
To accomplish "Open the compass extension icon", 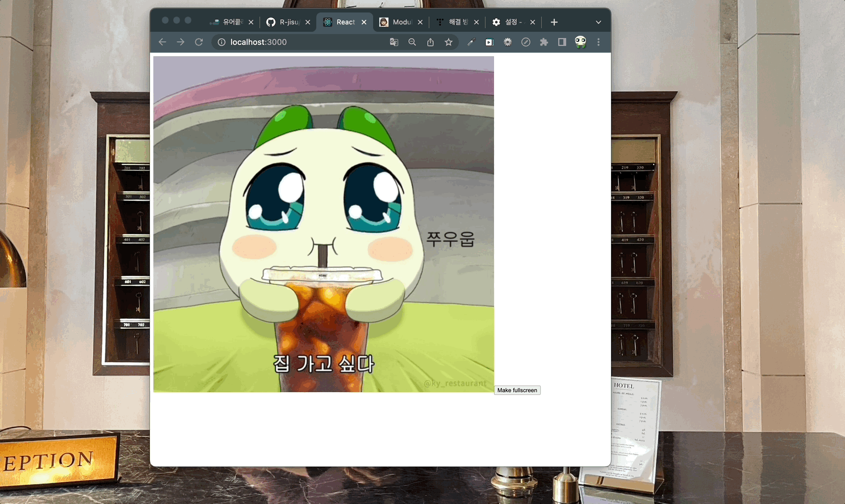I will point(526,42).
